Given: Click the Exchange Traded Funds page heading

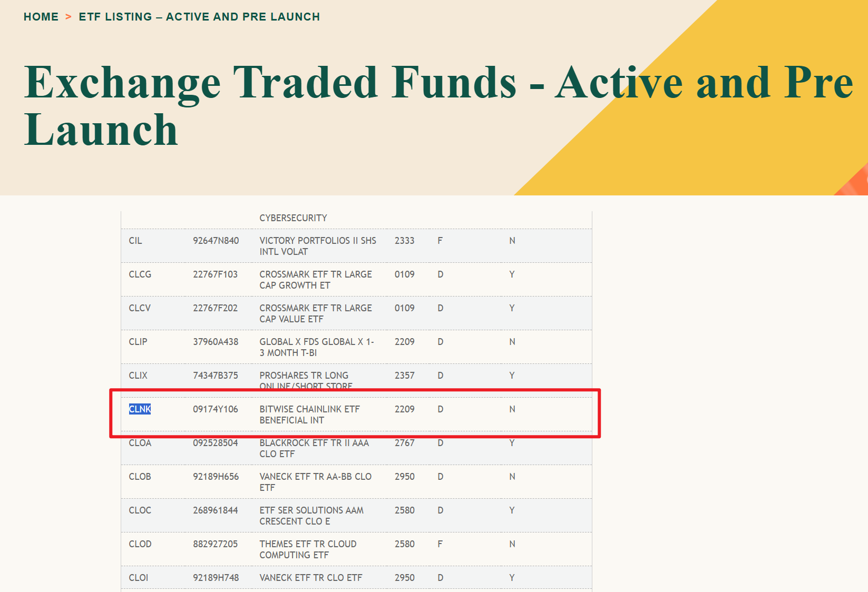Looking at the screenshot, I should (x=437, y=105).
